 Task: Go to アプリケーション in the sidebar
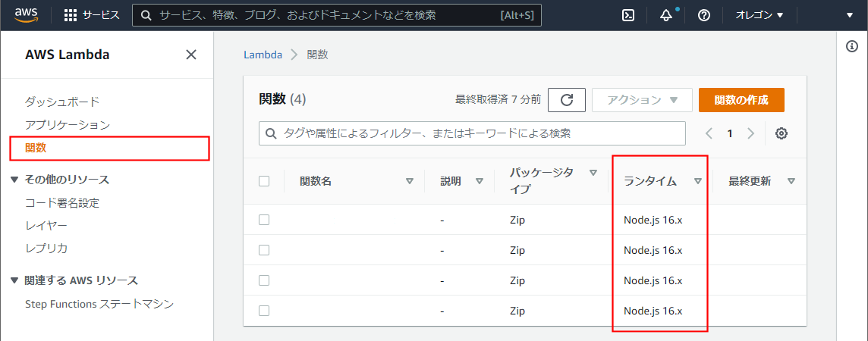point(68,125)
